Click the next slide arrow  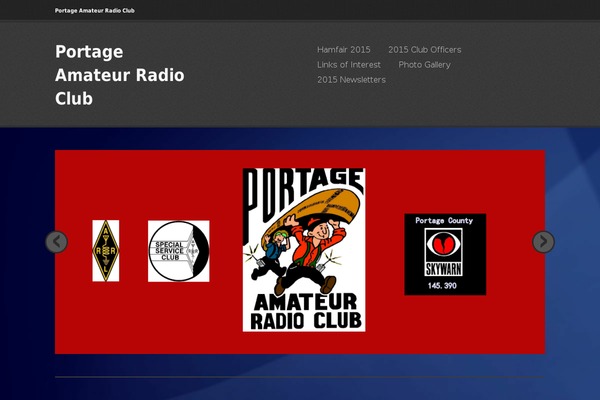(543, 242)
